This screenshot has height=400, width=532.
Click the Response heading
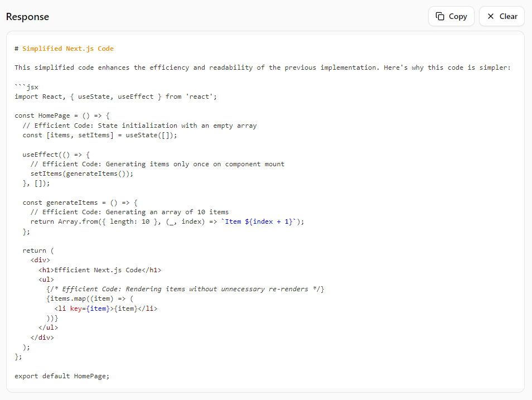tap(27, 17)
